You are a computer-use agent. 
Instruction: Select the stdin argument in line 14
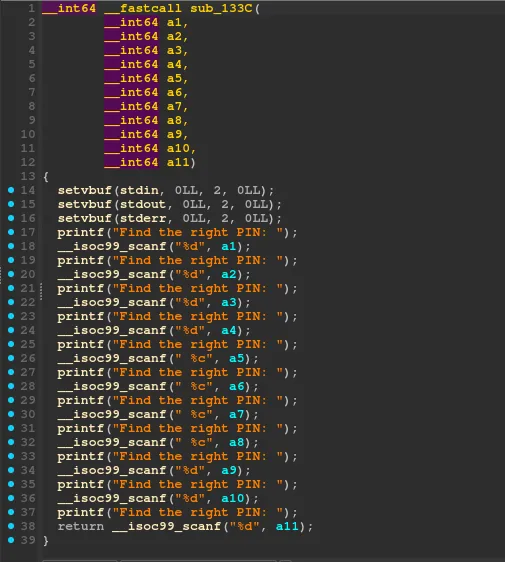[139, 190]
